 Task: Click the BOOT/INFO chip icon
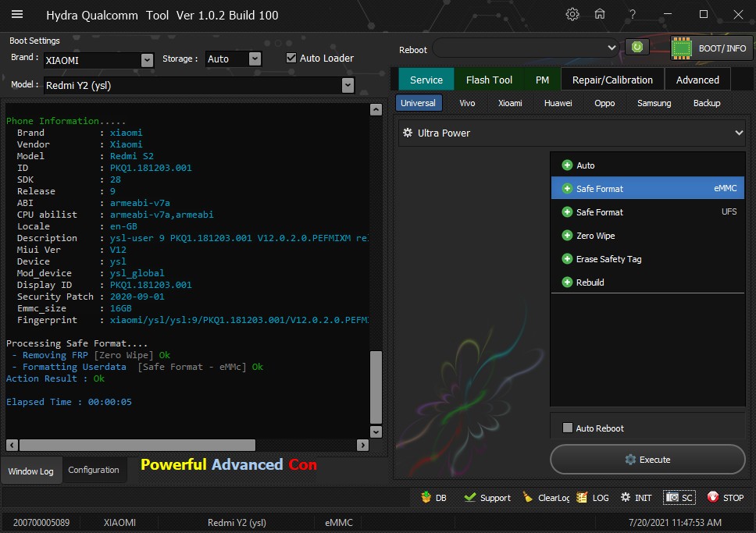[682, 48]
